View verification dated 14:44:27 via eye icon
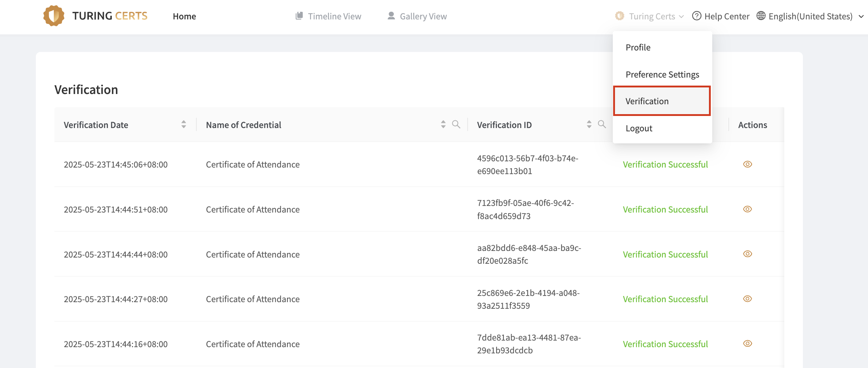 747,299
